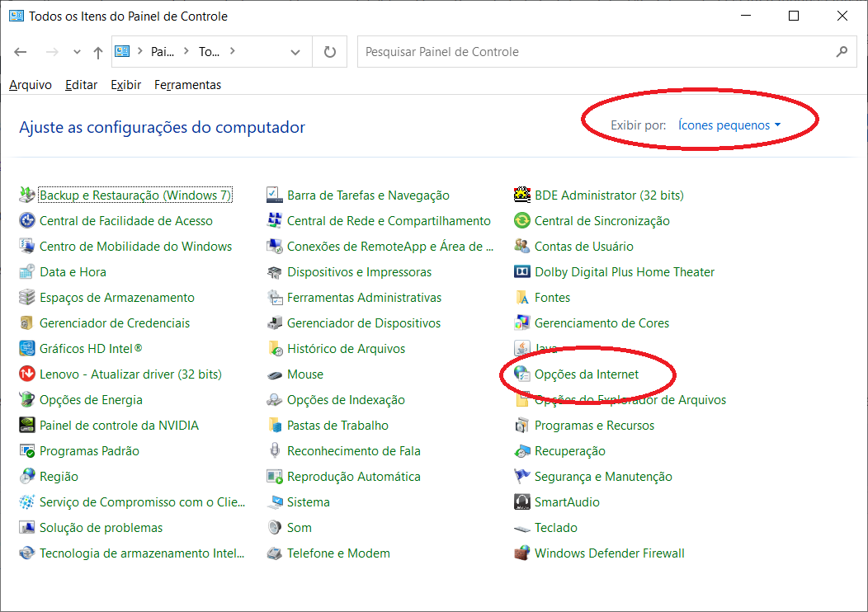The image size is (868, 612).
Task: Open the Segurança e Manutenção link
Action: pos(603,477)
